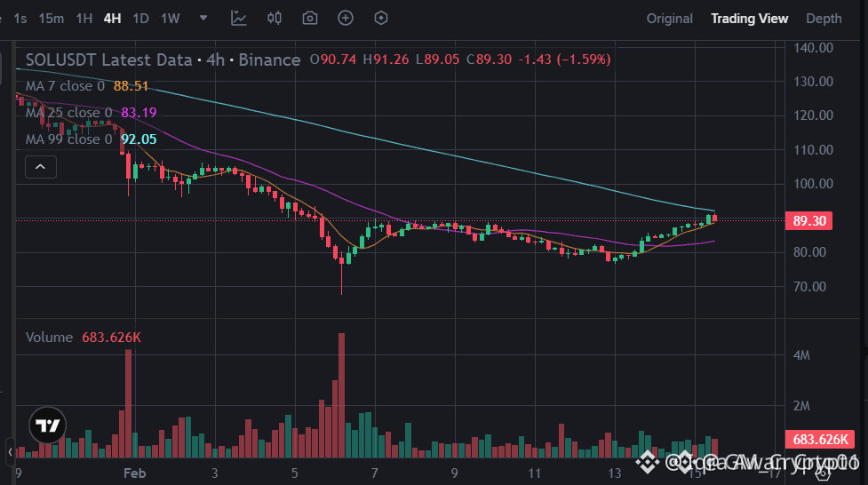
Task: Click the 7 date axis label
Action: (x=375, y=473)
